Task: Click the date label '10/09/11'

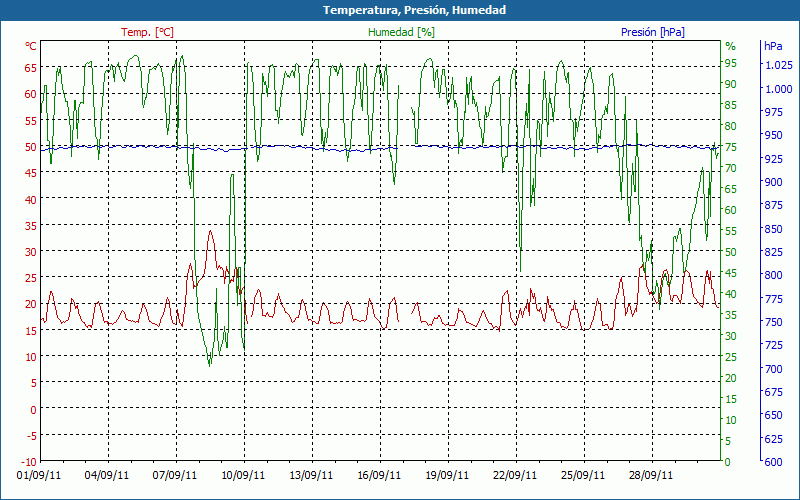Action: (x=243, y=475)
